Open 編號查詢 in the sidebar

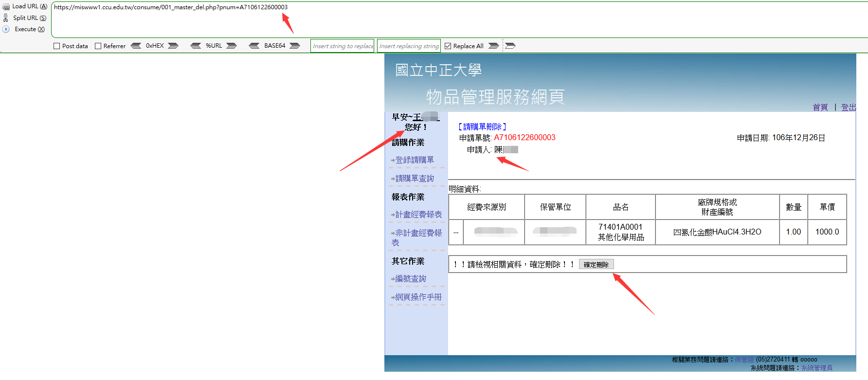click(x=411, y=279)
